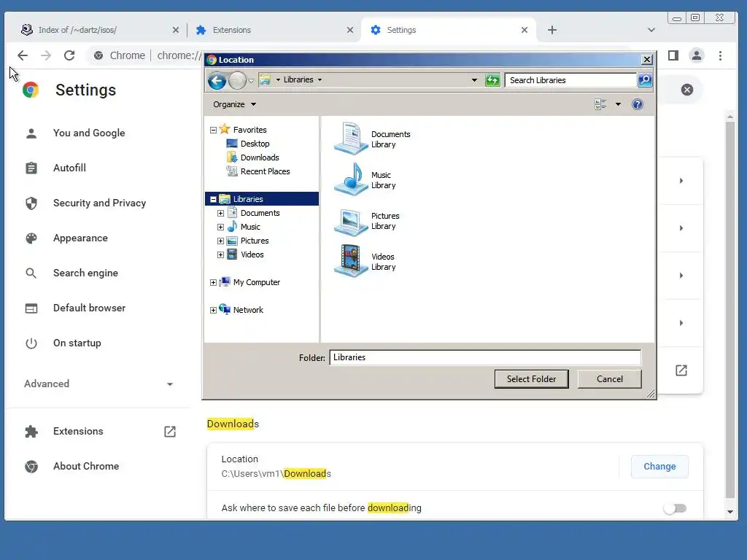Expand the Network tree node
Viewport: 747px width, 560px height.
pos(214,310)
